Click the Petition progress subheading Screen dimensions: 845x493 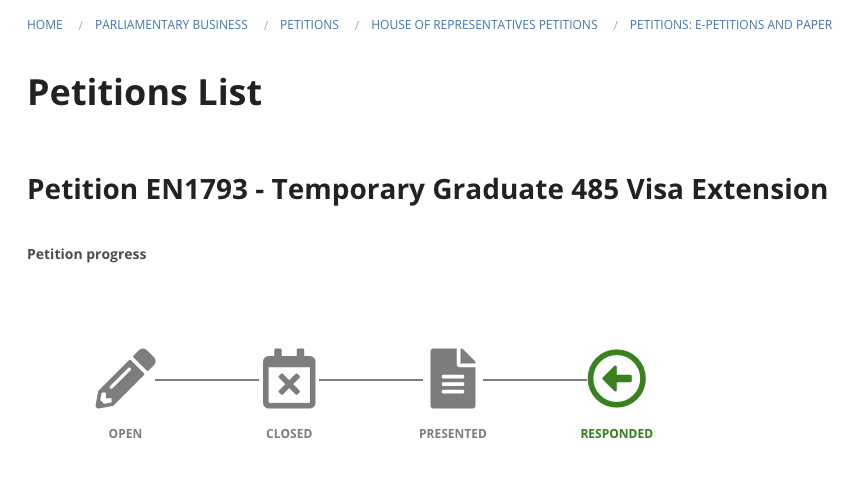(x=87, y=254)
